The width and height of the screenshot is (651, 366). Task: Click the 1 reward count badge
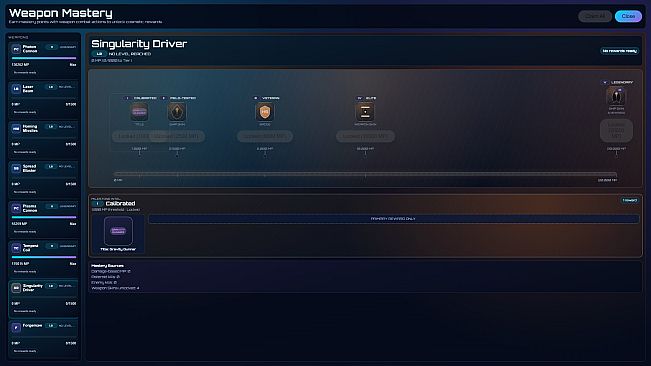click(629, 200)
